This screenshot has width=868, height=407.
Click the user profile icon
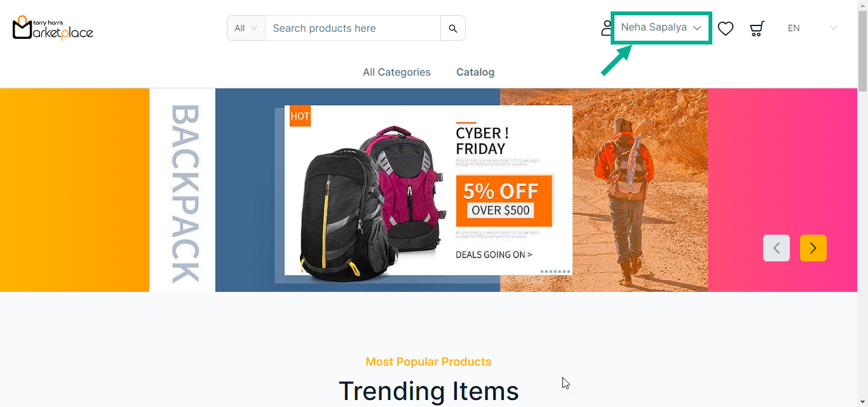pyautogui.click(x=607, y=28)
